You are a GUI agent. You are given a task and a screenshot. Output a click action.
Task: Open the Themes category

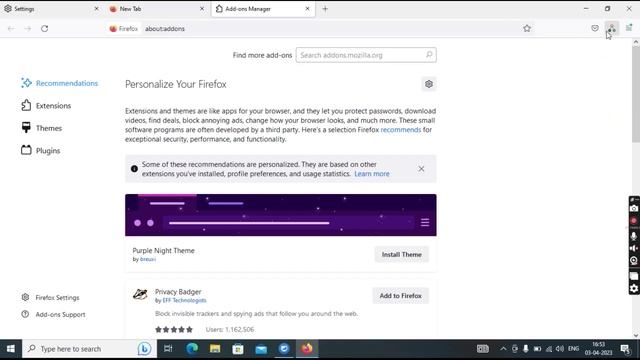[x=42, y=128]
